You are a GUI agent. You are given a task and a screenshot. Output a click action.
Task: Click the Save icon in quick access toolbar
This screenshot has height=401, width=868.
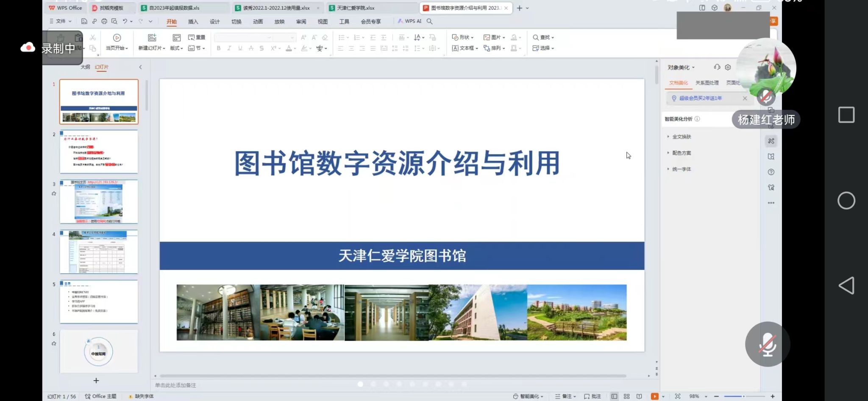click(84, 21)
